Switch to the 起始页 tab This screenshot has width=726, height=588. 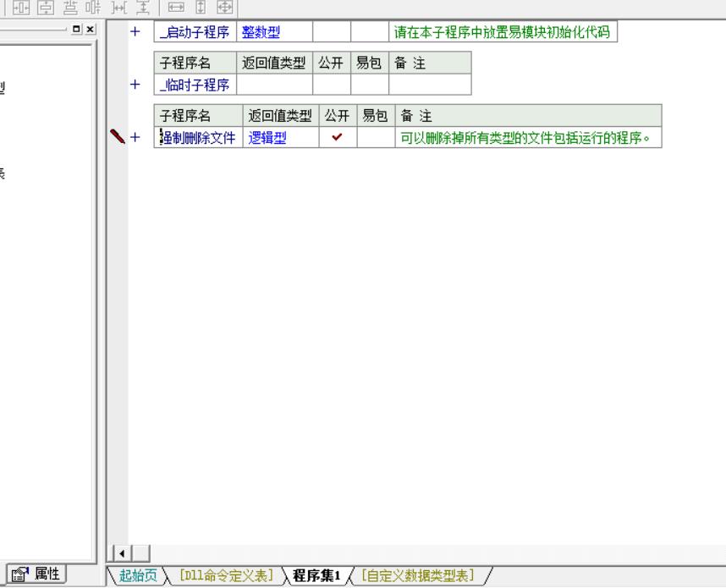click(137, 576)
